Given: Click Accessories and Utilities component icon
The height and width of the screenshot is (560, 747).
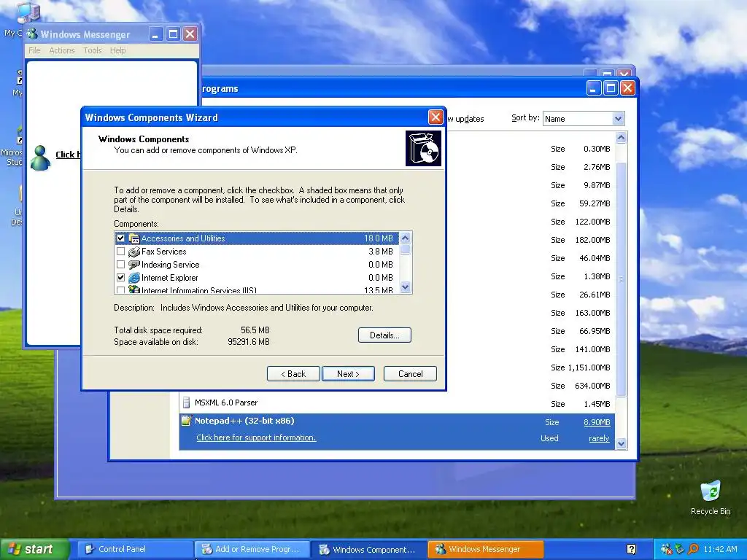Looking at the screenshot, I should click(134, 238).
